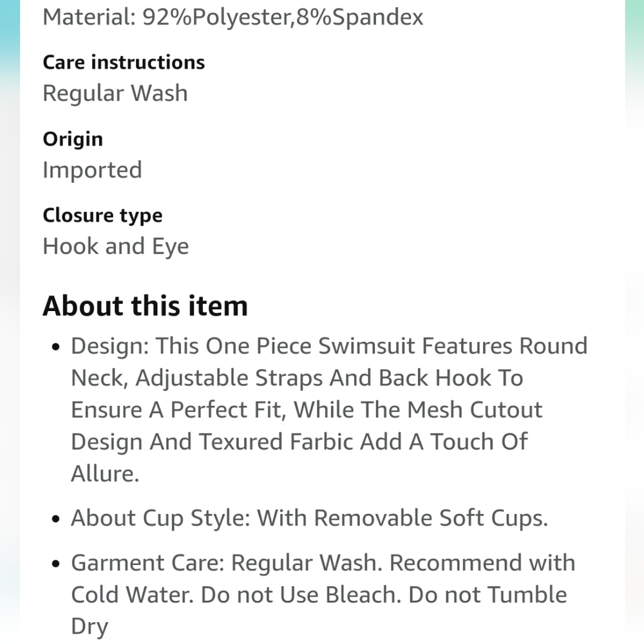The width and height of the screenshot is (644, 644).
Task: Click the word Allure
Action: point(105,474)
